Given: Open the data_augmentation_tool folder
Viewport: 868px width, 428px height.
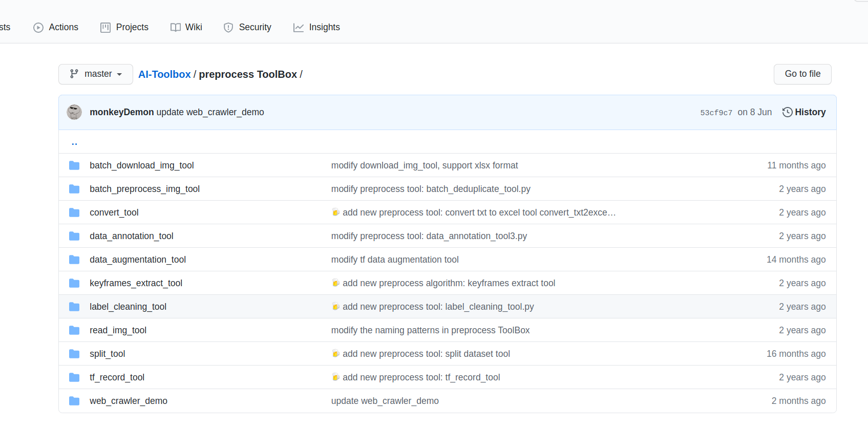Looking at the screenshot, I should click(137, 260).
